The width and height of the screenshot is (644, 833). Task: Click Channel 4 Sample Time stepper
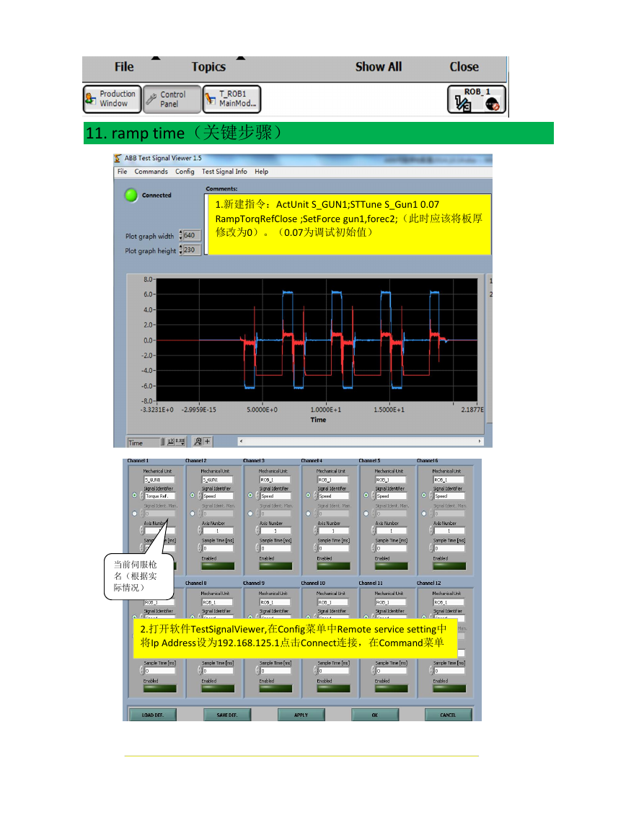pyautogui.click(x=316, y=547)
